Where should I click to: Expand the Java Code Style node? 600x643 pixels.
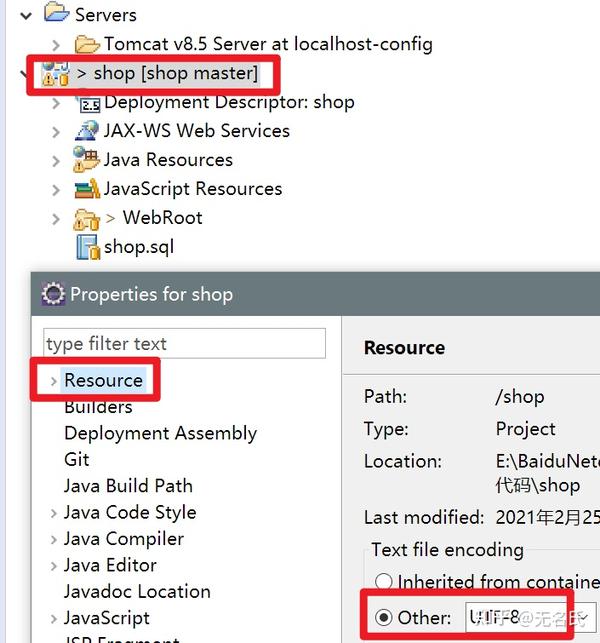pos(54,513)
